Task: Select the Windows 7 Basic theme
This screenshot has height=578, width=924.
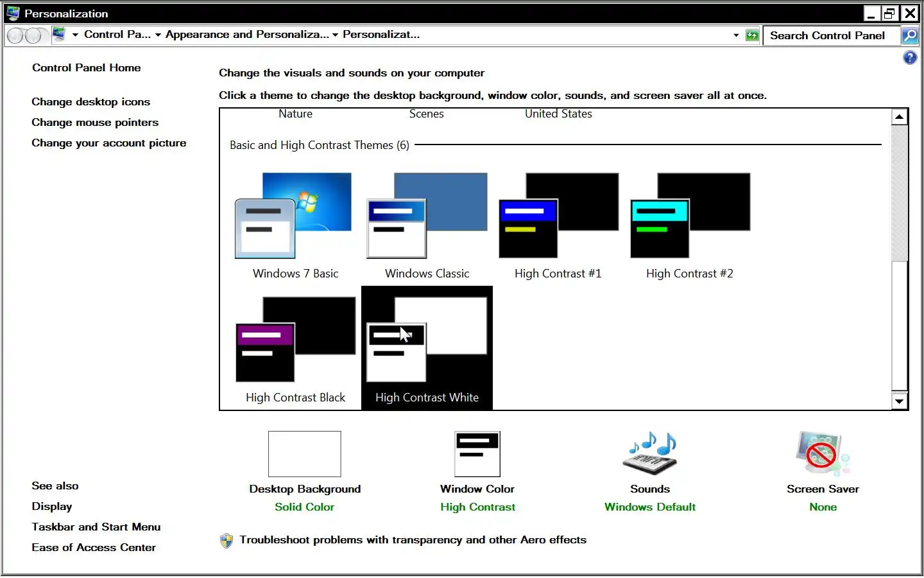Action: 295,223
